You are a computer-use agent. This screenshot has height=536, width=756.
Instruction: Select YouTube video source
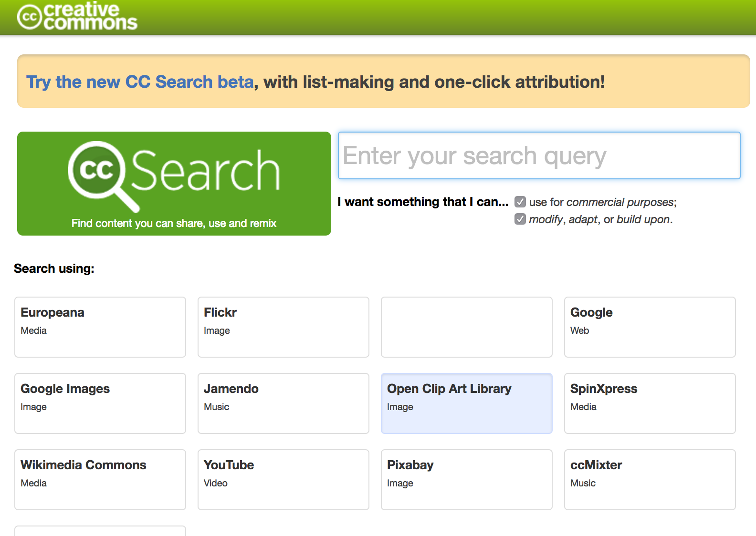[283, 480]
